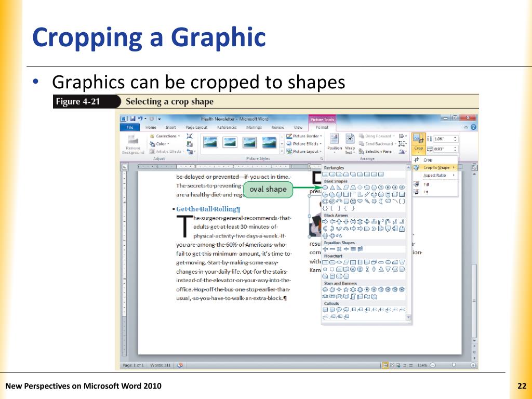
Task: Click the proofing errors icon in status bar
Action: 180,365
